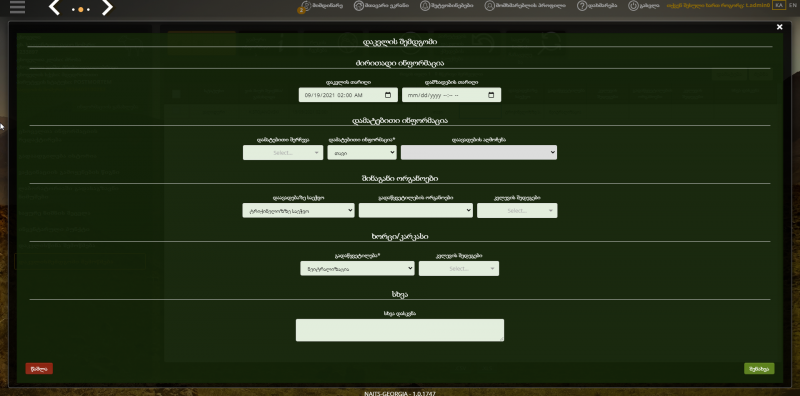Open calendar picker for empty mm/dd/yyyy date

(x=491, y=95)
